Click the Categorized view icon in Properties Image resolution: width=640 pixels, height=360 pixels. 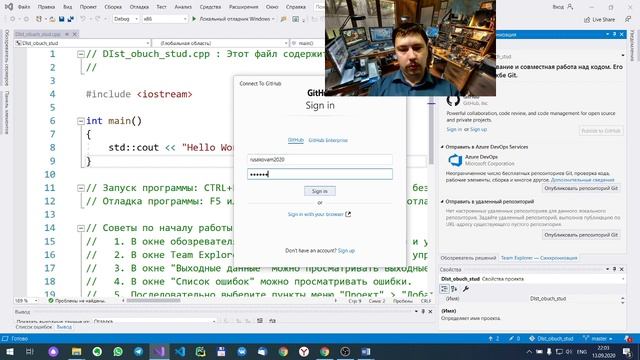pos(444,289)
